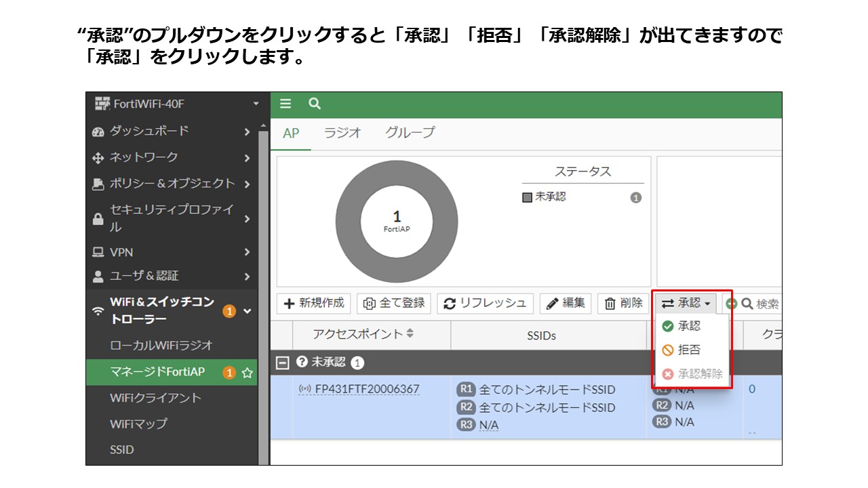This screenshot has width=868, height=488.
Task: Click the R1 全てのトンネルモードSSID entry
Action: 537,390
